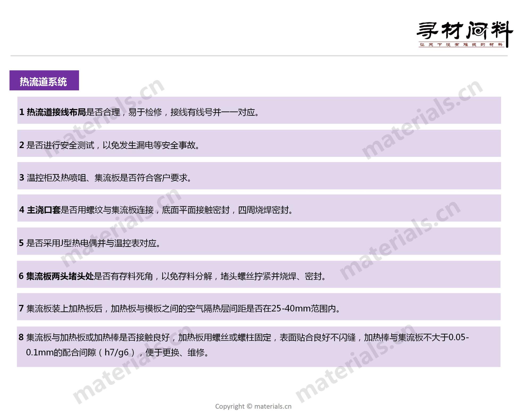Click the 寻材问料 logo at top right
The image size is (532, 412).
pyautogui.click(x=464, y=31)
